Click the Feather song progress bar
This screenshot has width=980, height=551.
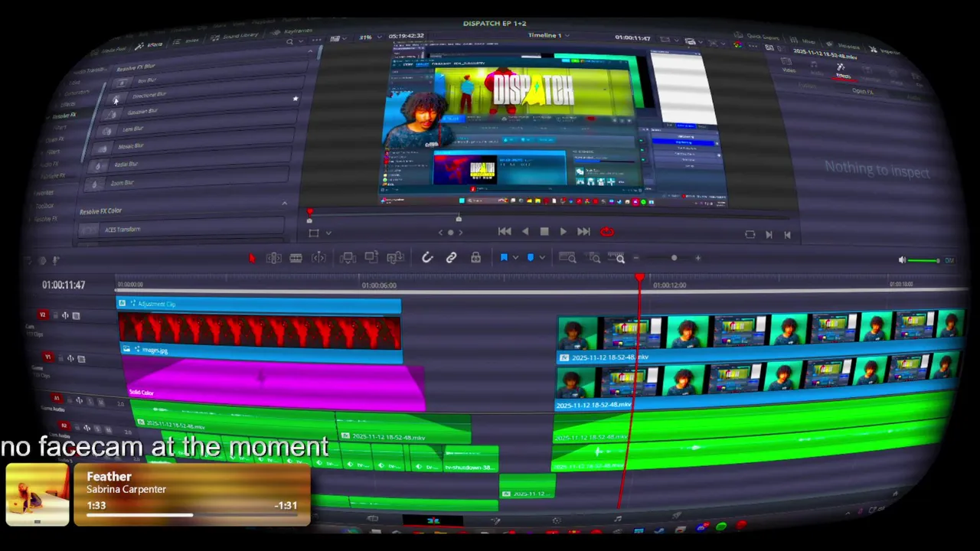click(191, 515)
